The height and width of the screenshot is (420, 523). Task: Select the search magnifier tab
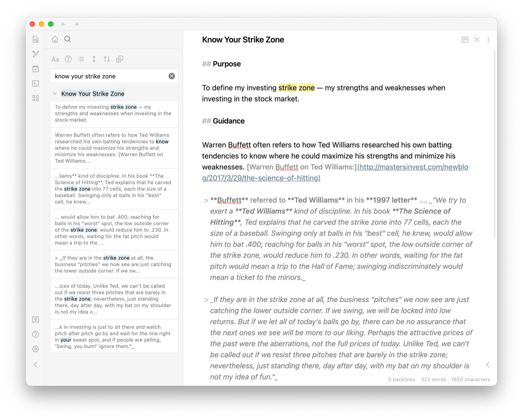(x=68, y=39)
